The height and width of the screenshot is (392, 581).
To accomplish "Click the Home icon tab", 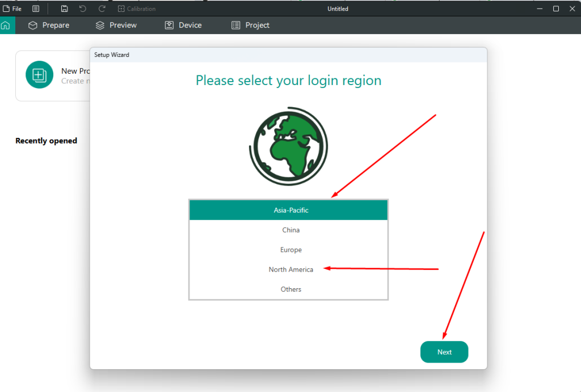I will tap(6, 25).
